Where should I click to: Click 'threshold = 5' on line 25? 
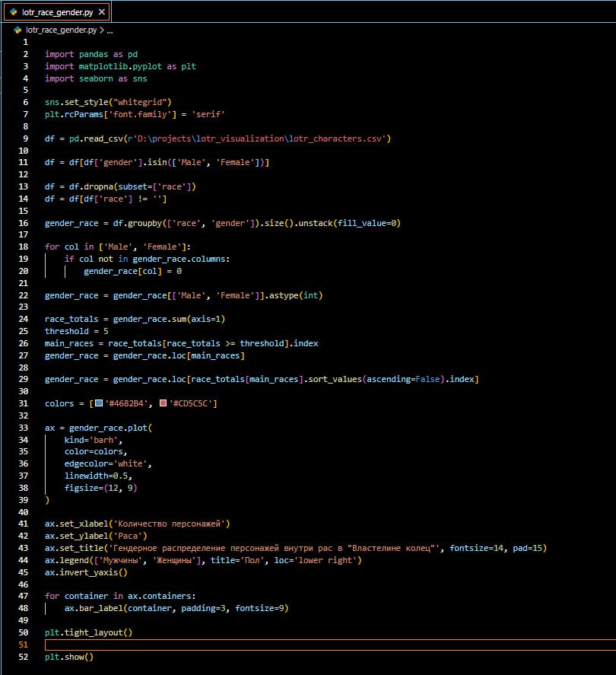[77, 332]
